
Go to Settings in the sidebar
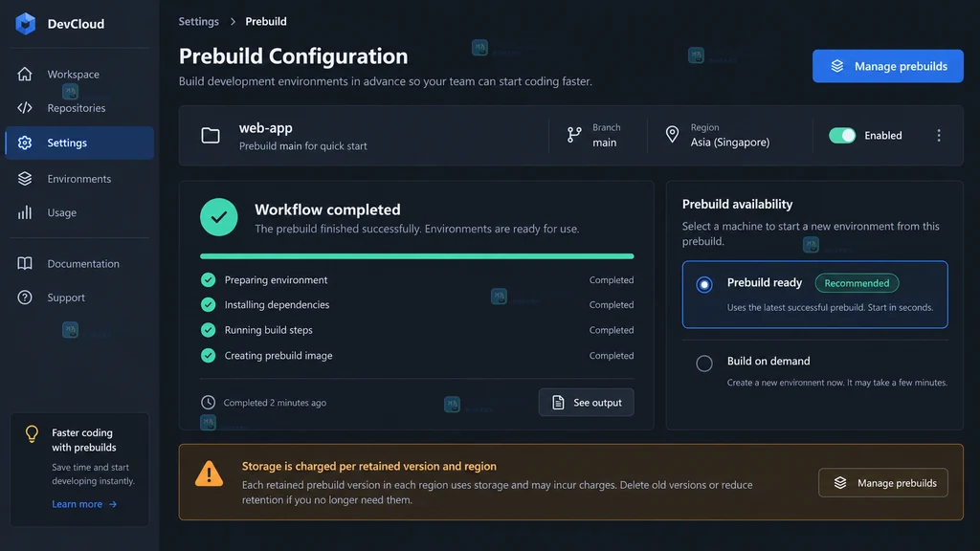pos(79,143)
